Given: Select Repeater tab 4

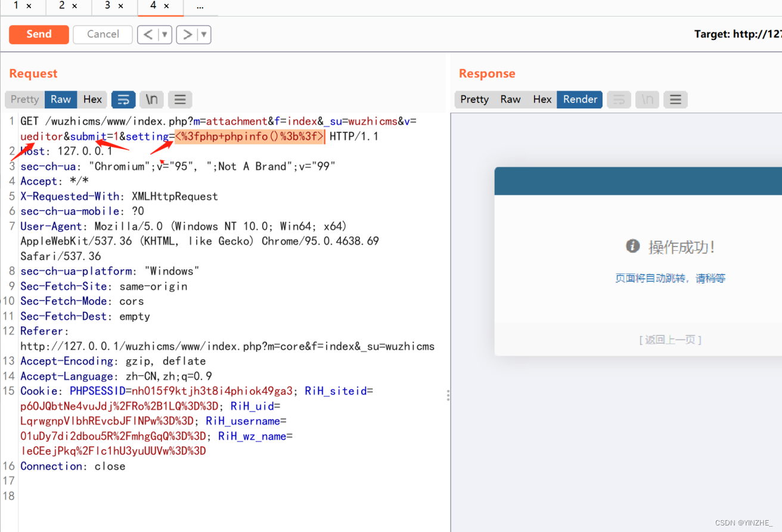Looking at the screenshot, I should coord(153,5).
